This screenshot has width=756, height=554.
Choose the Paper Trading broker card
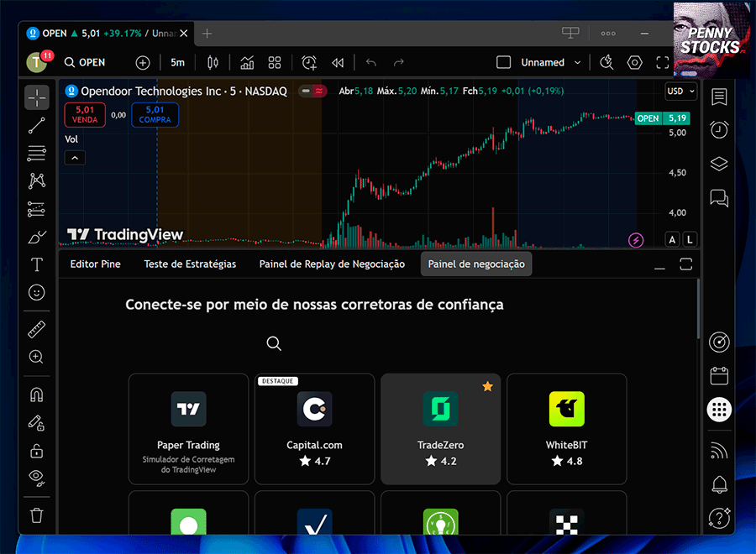click(188, 429)
